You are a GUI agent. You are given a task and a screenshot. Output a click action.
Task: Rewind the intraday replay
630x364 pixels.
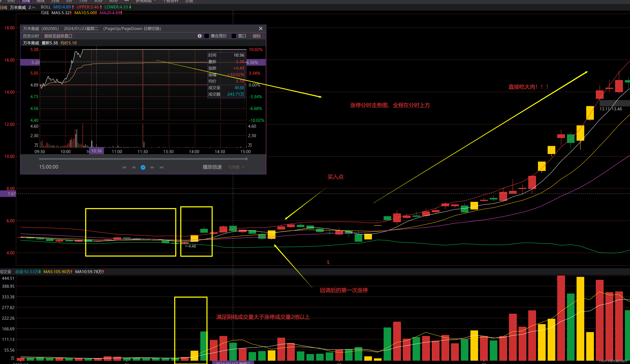pos(134,167)
